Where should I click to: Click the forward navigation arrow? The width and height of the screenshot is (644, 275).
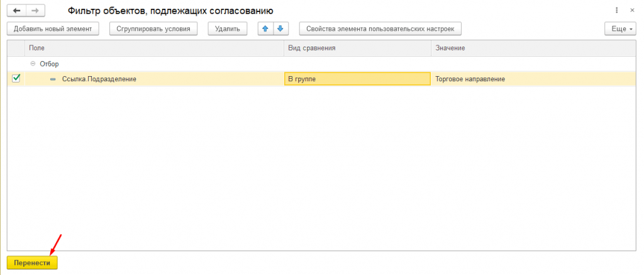coord(36,11)
